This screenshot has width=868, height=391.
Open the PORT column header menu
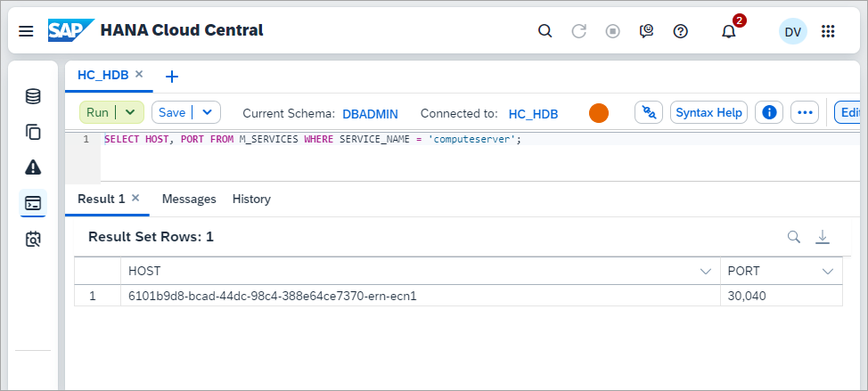(828, 272)
